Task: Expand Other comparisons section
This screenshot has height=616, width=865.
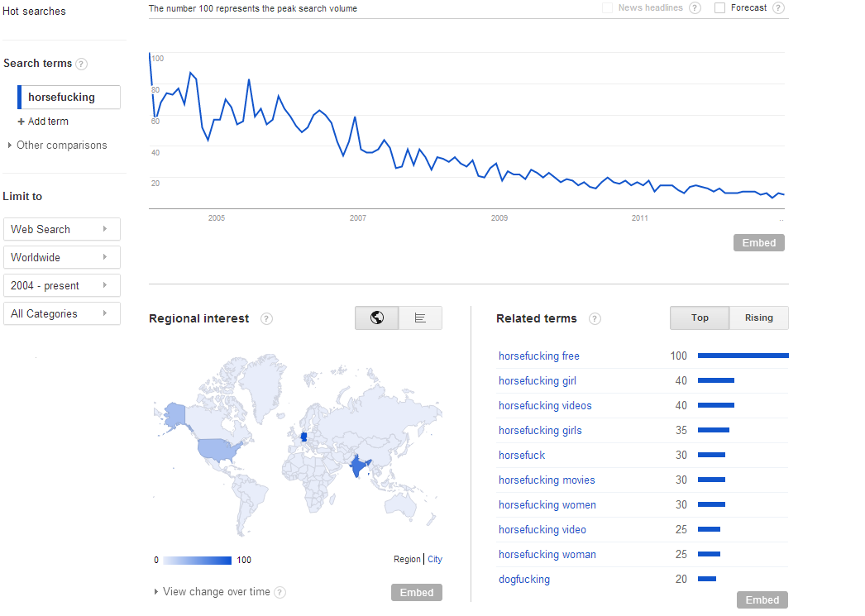Action: (x=56, y=146)
